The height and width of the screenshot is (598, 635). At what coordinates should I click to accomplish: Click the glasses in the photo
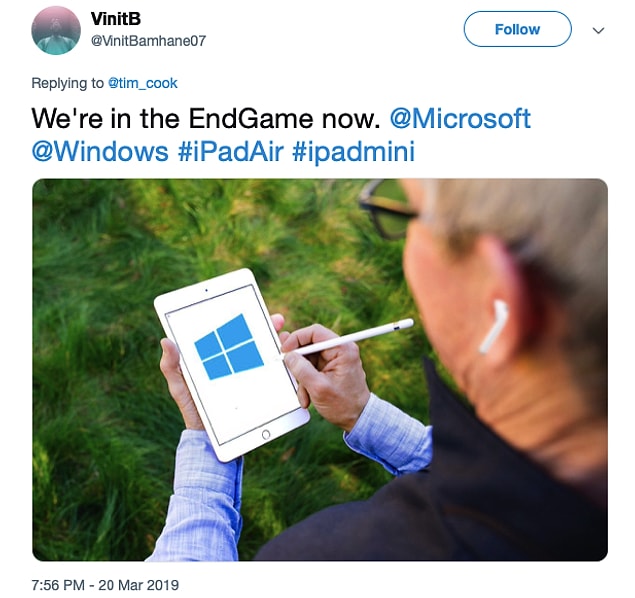point(387,209)
